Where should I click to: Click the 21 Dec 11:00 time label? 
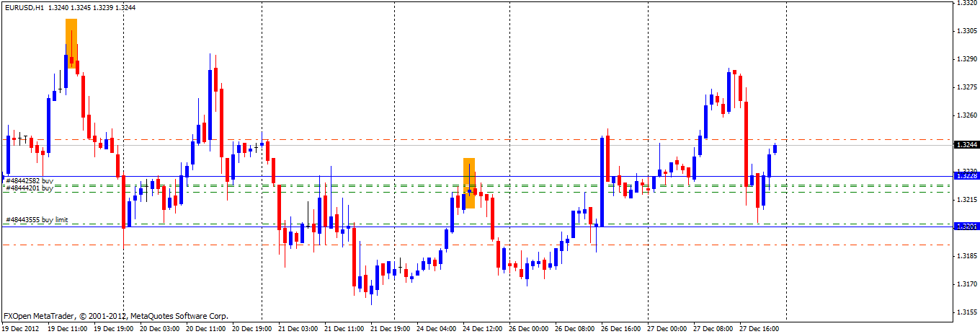click(x=344, y=328)
